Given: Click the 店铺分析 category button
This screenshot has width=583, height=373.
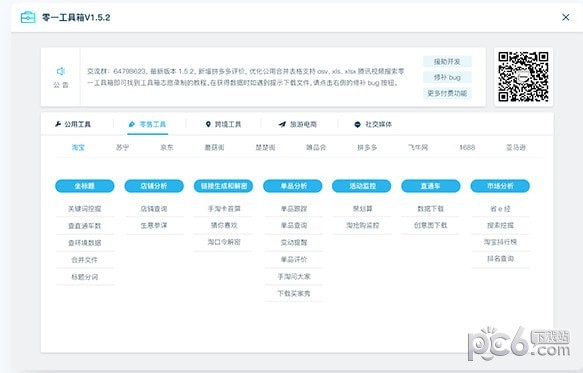Looking at the screenshot, I should [154, 186].
